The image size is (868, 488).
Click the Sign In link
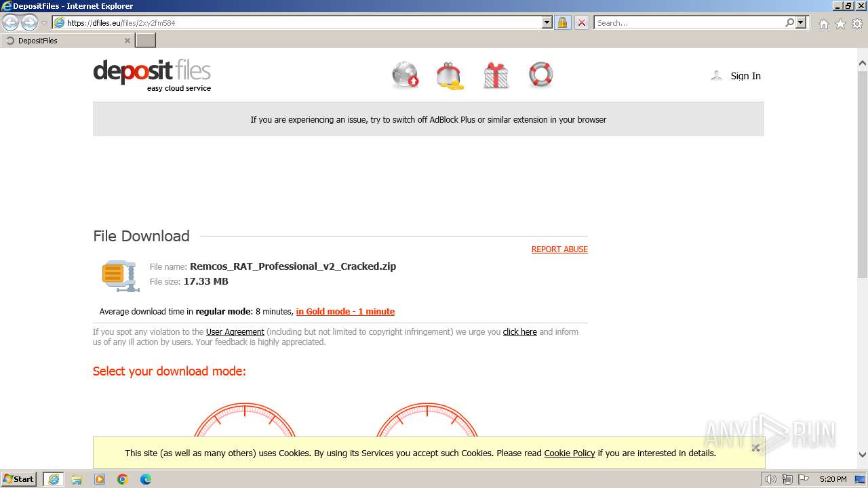(745, 76)
